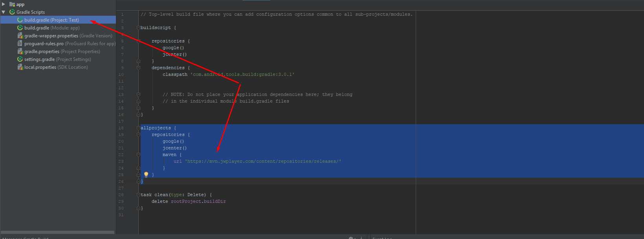Image resolution: width=644 pixels, height=239 pixels.
Task: Click the 'url' keyword on line 23
Action: click(x=178, y=161)
